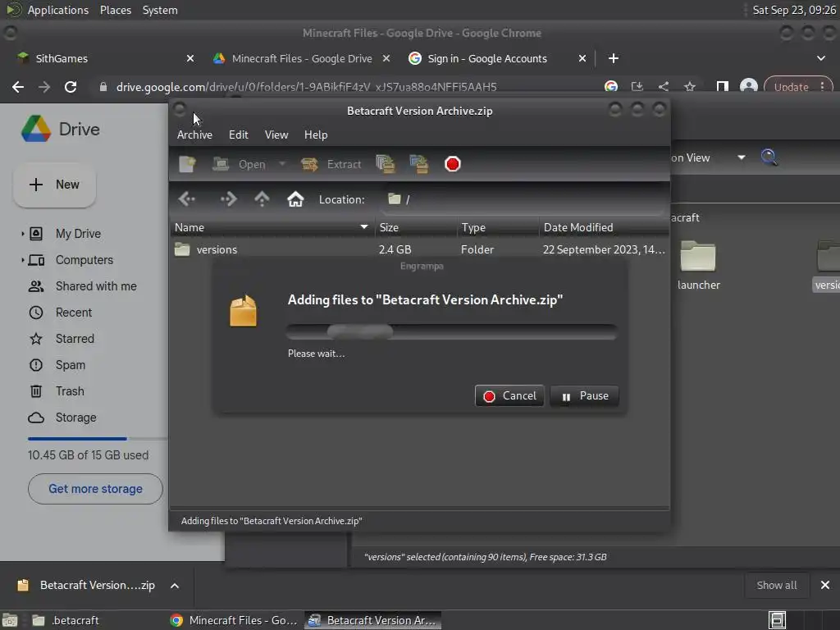Open a new Chrome tab
Image resolution: width=840 pixels, height=630 pixels.
tap(614, 58)
